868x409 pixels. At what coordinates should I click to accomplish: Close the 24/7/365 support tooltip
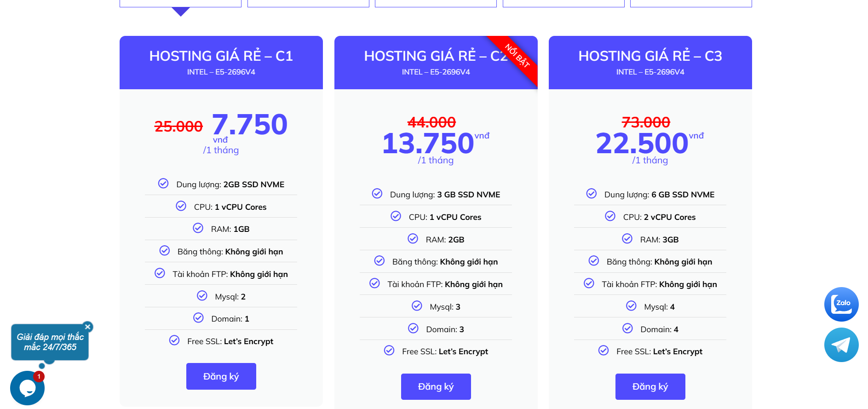point(88,327)
